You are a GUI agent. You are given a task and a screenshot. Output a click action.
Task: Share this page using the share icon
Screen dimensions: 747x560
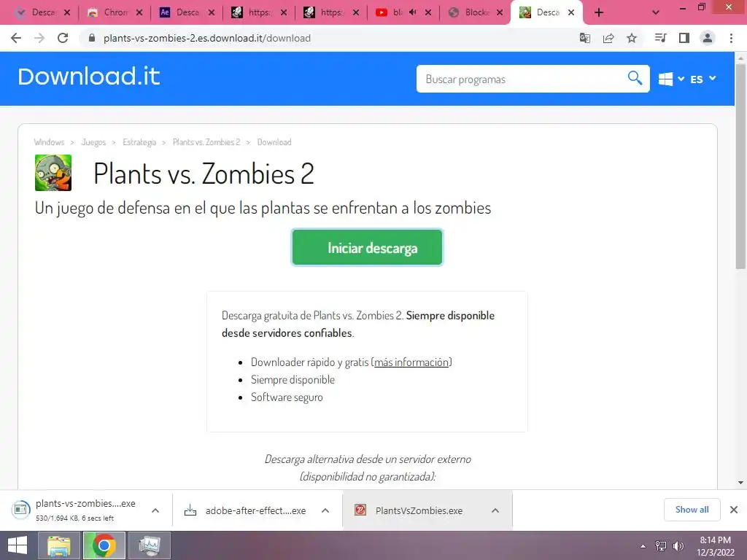(x=608, y=38)
